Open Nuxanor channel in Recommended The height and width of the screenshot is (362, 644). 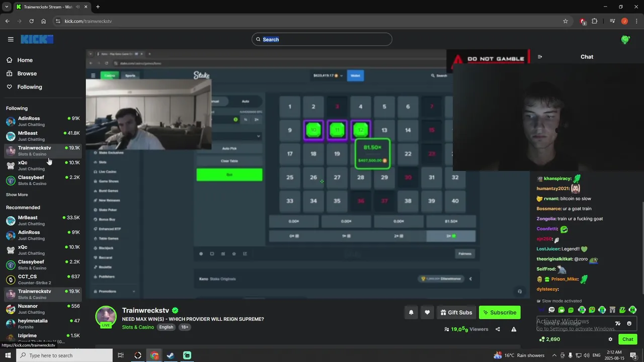pos(43,309)
